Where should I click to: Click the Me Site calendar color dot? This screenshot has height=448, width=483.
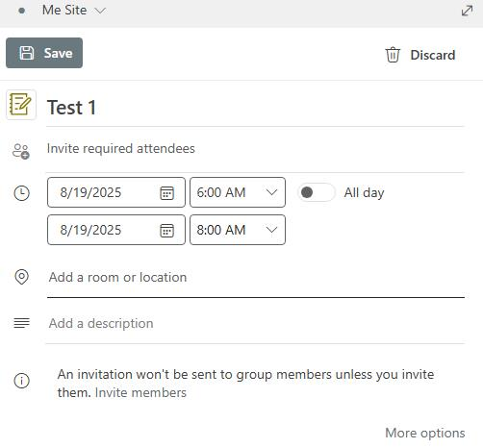tap(22, 11)
